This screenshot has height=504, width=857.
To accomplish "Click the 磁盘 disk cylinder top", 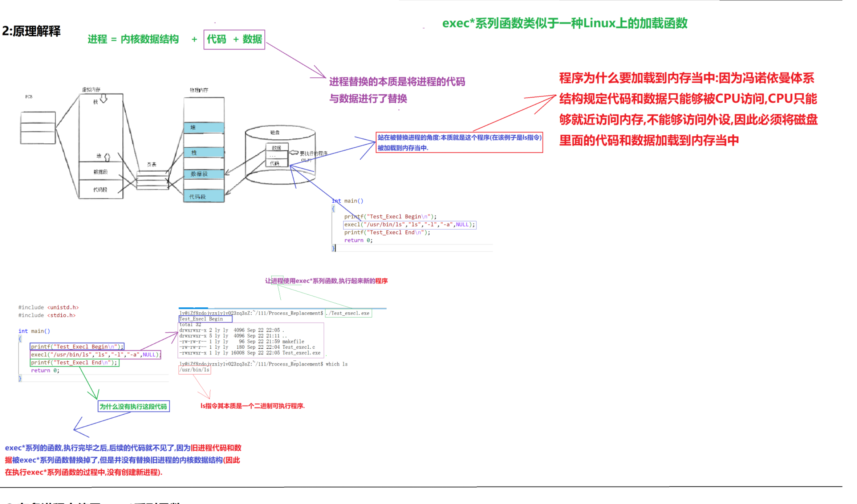I will tap(280, 132).
